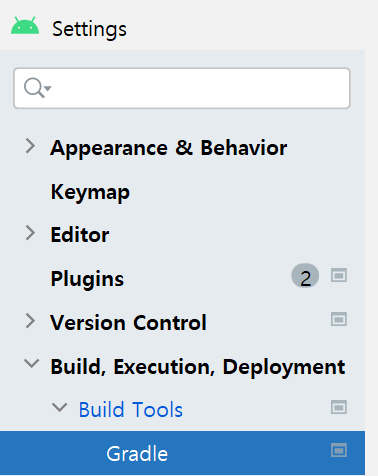Select the Build Tools tree item
This screenshot has height=476, width=378.
click(x=130, y=409)
